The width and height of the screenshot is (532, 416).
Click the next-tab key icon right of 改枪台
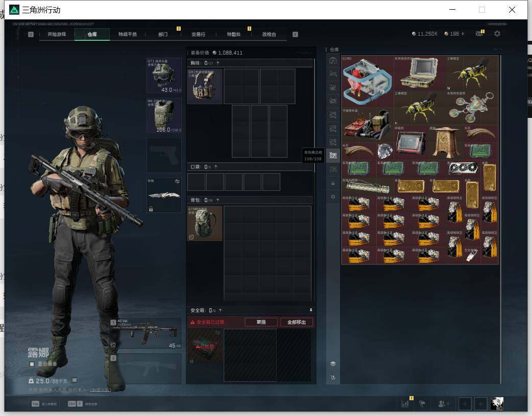point(295,34)
